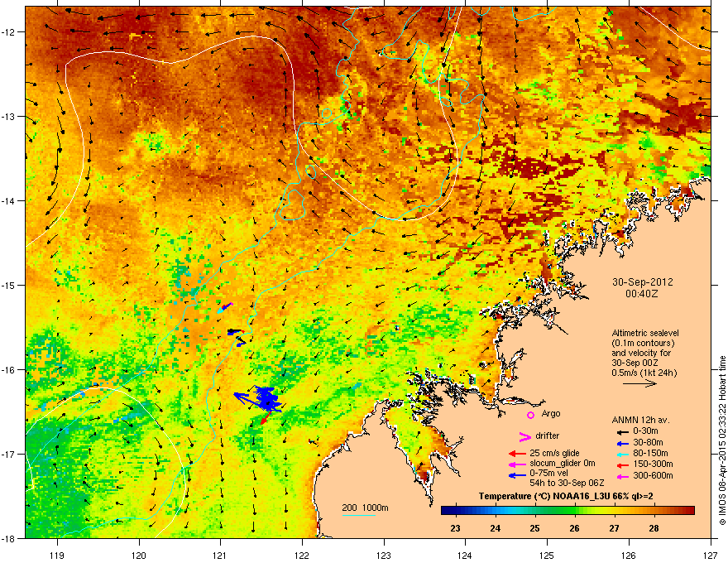Click the '300-600m' depth label

tap(653, 476)
